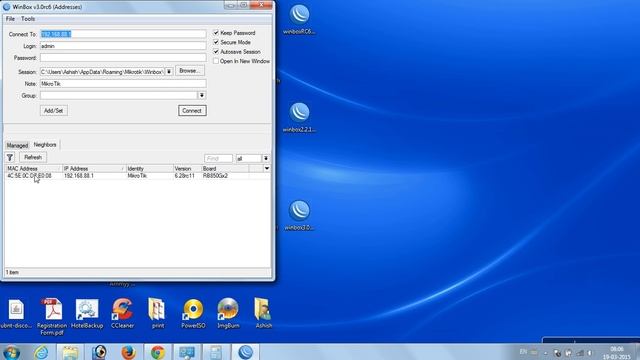Click the EN language indicator

tap(523, 352)
